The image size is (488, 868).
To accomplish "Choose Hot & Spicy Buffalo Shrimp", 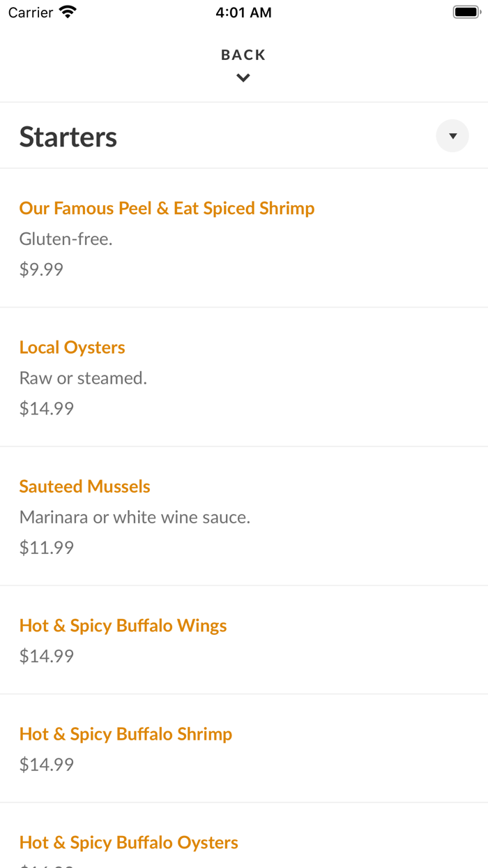I will 125,734.
